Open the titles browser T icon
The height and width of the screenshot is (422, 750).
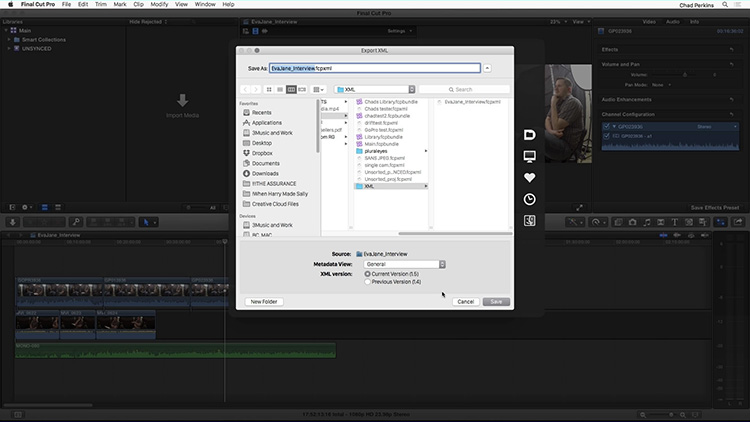pos(674,222)
